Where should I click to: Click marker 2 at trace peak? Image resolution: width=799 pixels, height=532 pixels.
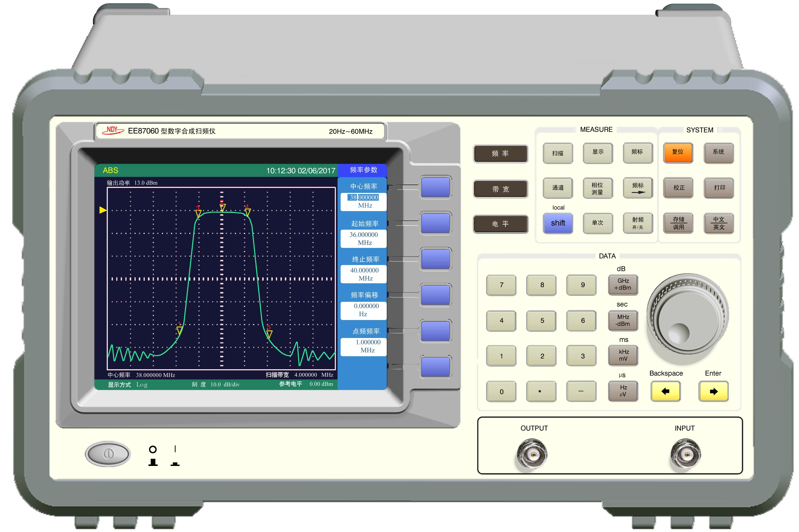click(x=222, y=207)
